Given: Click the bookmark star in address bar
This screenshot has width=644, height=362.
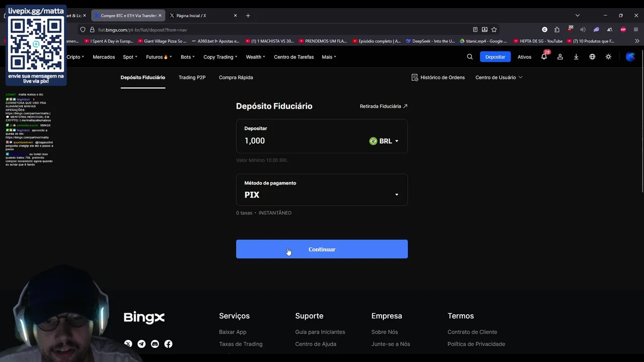Looking at the screenshot, I should [x=494, y=30].
